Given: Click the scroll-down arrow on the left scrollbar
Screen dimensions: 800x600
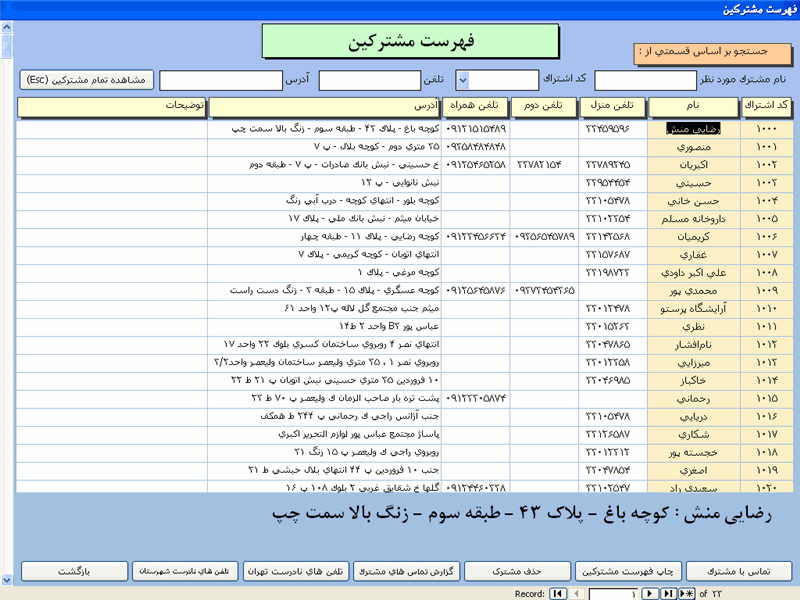Looking at the screenshot, I should point(7,579).
